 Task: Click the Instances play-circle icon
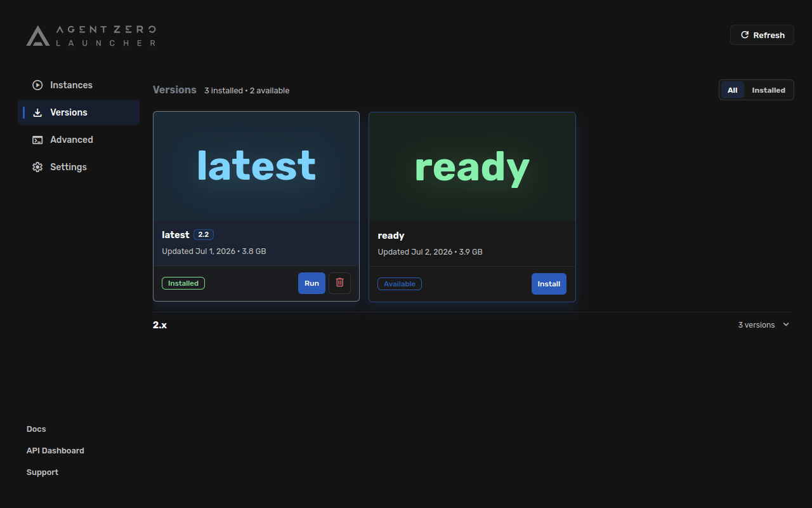tap(37, 85)
